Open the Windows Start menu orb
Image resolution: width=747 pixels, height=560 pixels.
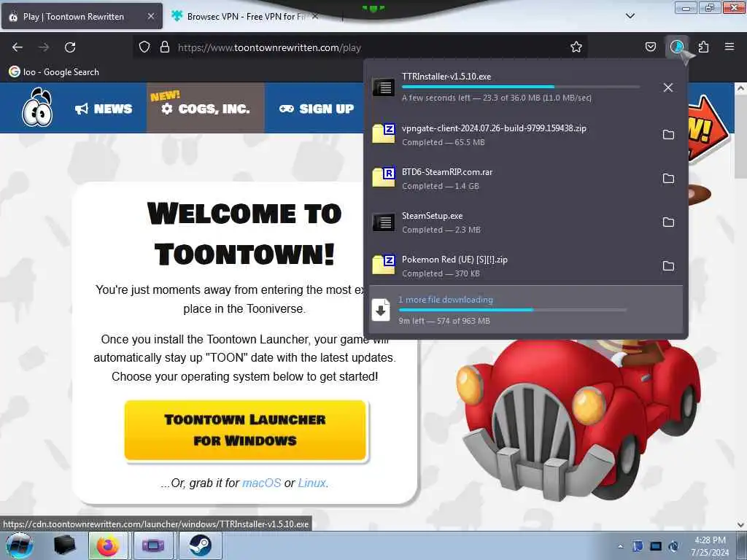point(20,545)
